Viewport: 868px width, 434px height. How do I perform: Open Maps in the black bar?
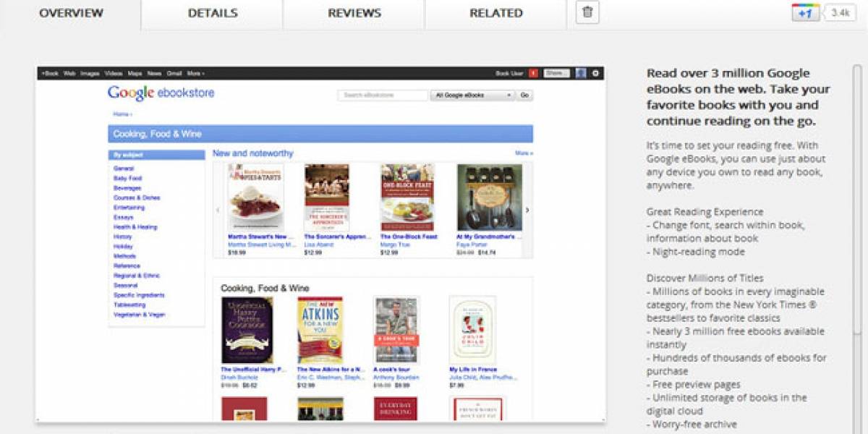point(135,73)
